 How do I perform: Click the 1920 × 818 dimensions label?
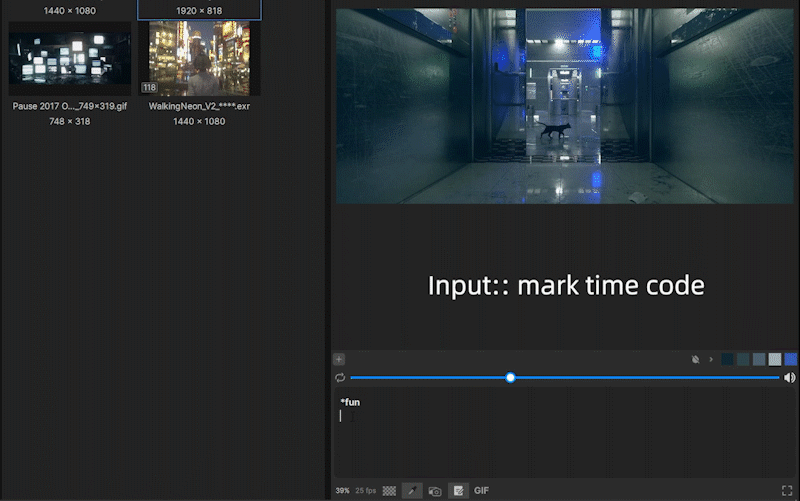(199, 11)
